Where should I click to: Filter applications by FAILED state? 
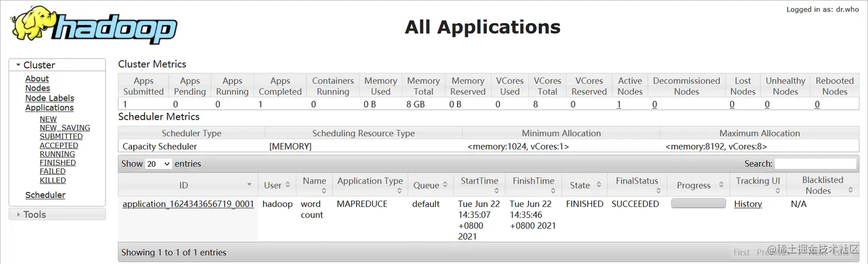click(x=52, y=171)
